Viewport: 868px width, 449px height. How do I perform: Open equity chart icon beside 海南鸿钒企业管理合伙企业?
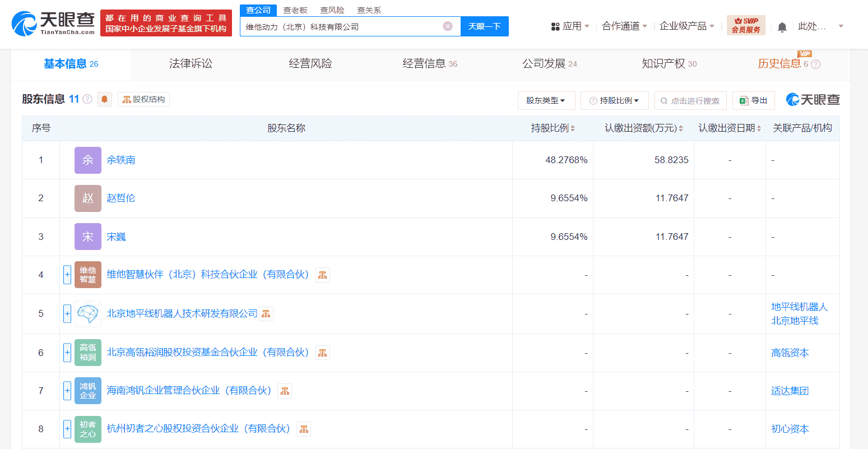[285, 391]
